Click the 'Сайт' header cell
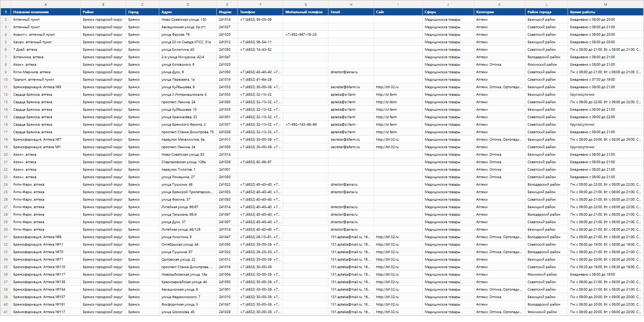The image size is (644, 322). point(398,12)
